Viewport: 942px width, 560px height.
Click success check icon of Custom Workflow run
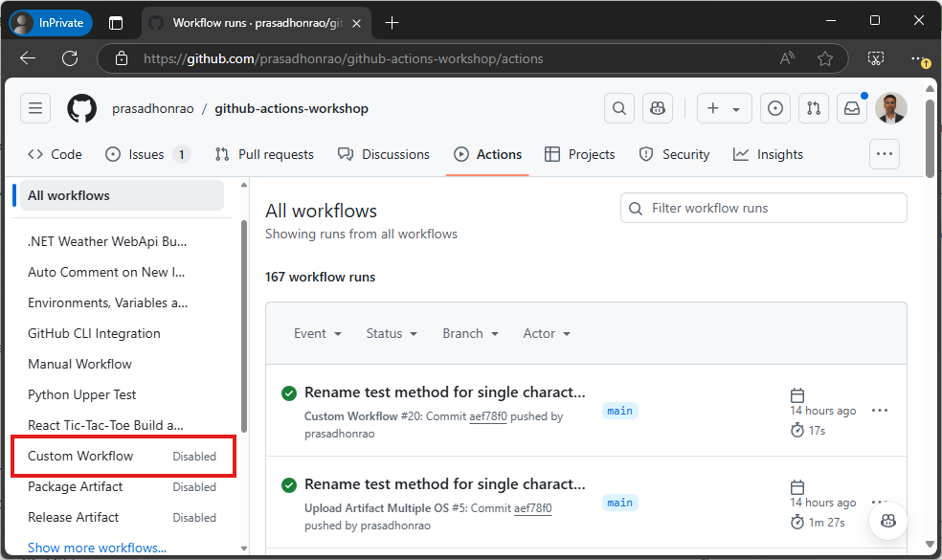289,393
